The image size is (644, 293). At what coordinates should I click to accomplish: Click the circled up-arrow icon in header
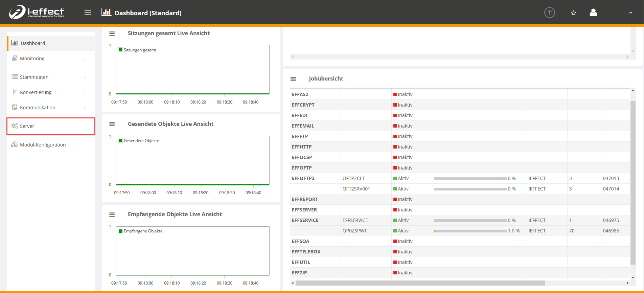[550, 13]
